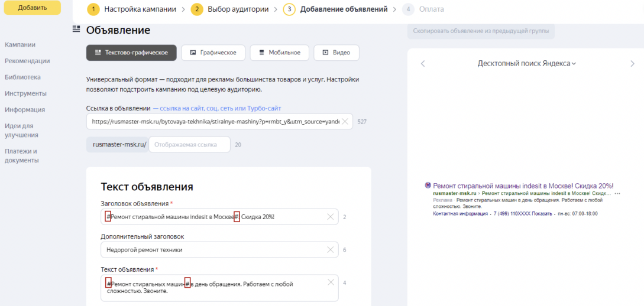Go to step 2 Выбор аудитории
This screenshot has width=644, height=306.
[229, 9]
